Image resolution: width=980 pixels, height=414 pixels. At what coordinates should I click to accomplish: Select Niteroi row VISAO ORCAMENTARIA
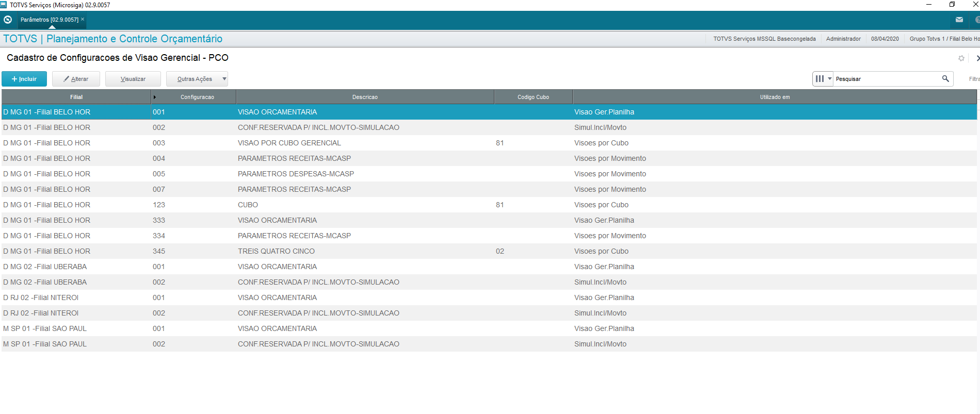pyautogui.click(x=489, y=297)
